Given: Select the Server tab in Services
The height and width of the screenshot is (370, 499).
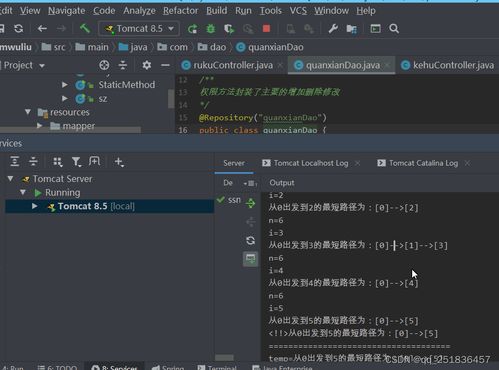Looking at the screenshot, I should 234,163.
